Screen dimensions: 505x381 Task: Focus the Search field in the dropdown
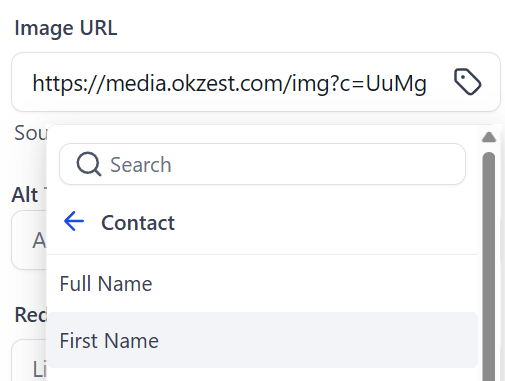tap(262, 164)
